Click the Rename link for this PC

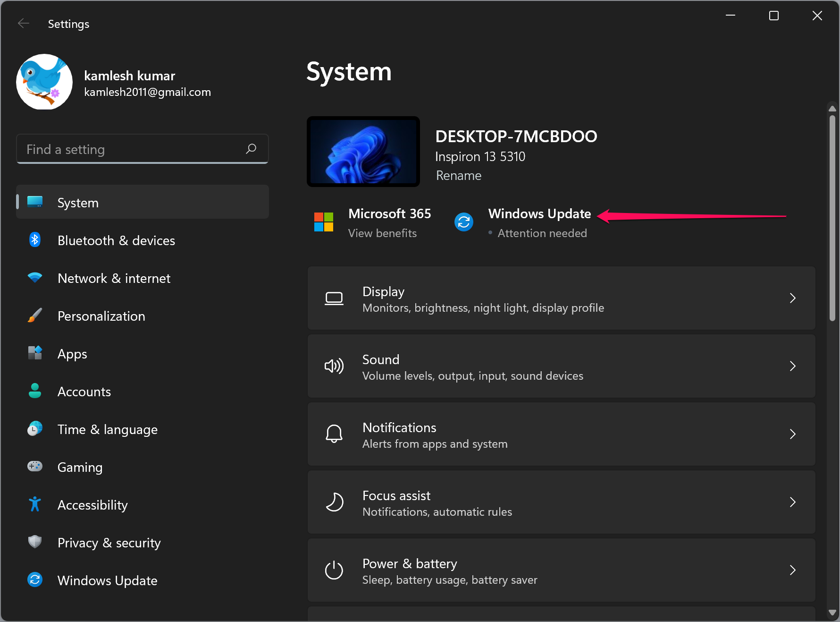(x=459, y=176)
